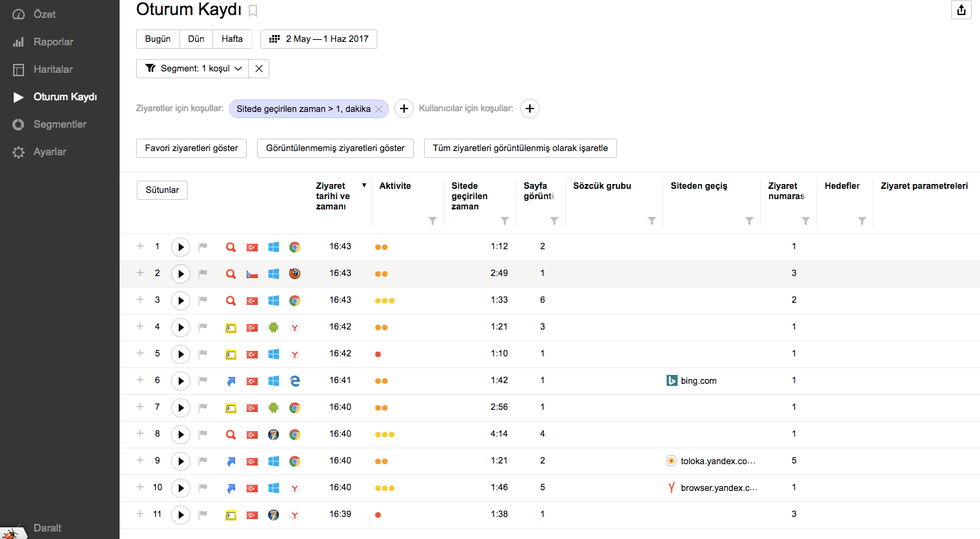Open date range picker 2 May — 1 Haz 2017

tap(319, 39)
